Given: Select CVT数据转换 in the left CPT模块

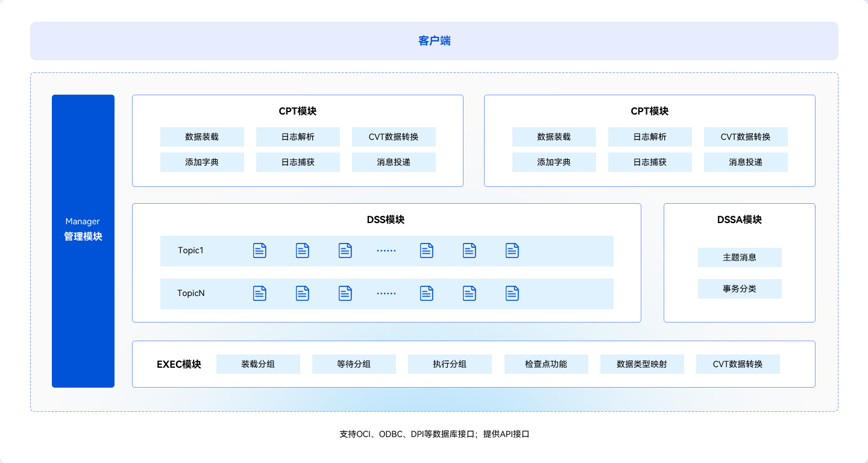Looking at the screenshot, I should point(394,137).
